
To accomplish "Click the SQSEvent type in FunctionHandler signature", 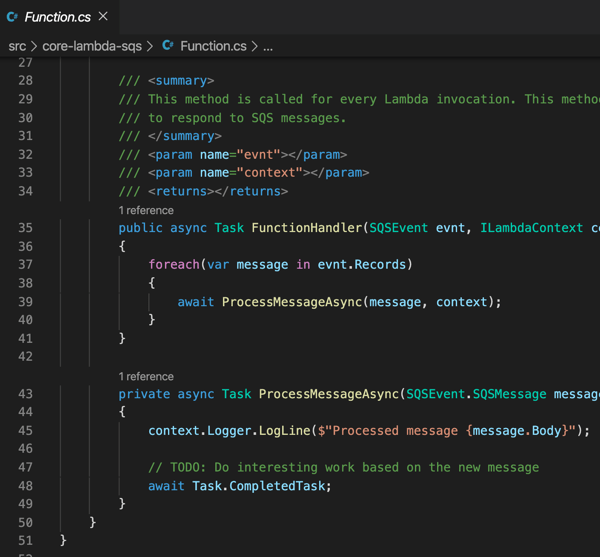I will pyautogui.click(x=399, y=228).
